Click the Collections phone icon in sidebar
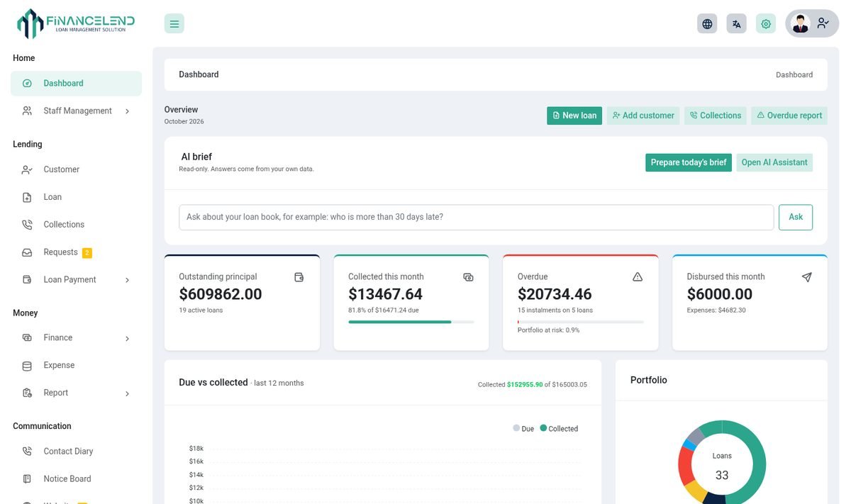Viewport: 851px width, 504px height. point(27,225)
